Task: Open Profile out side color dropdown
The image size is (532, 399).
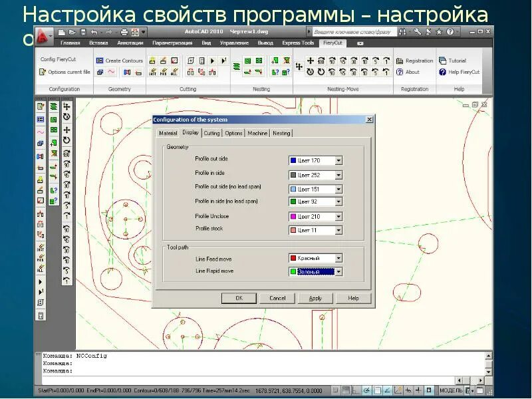Action: point(338,160)
